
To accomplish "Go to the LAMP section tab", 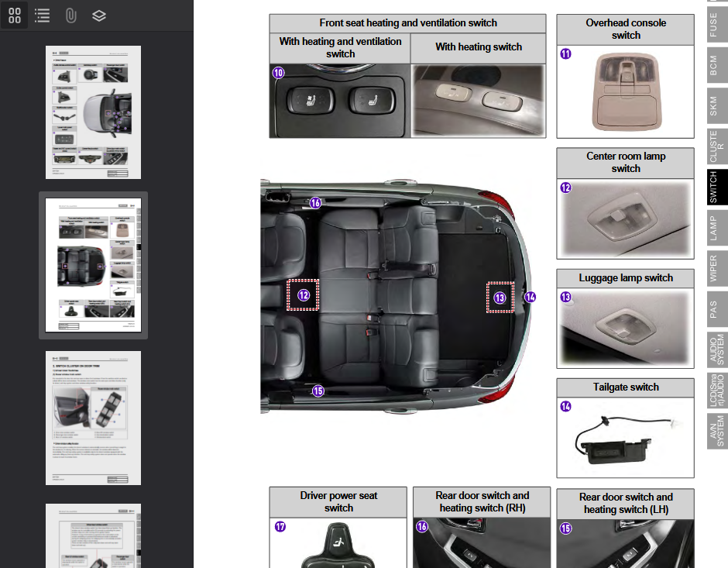I will pyautogui.click(x=716, y=228).
